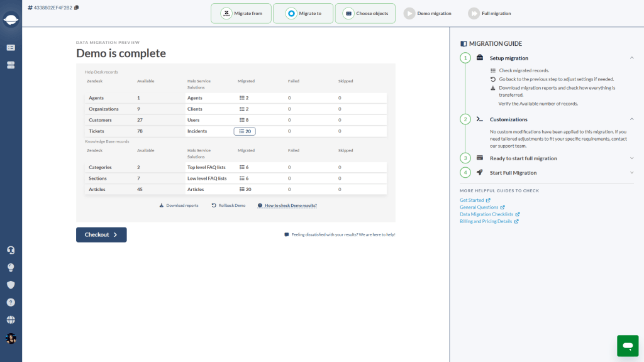644x362 pixels.
Task: Click available count 78 for Tickets
Action: tap(140, 131)
